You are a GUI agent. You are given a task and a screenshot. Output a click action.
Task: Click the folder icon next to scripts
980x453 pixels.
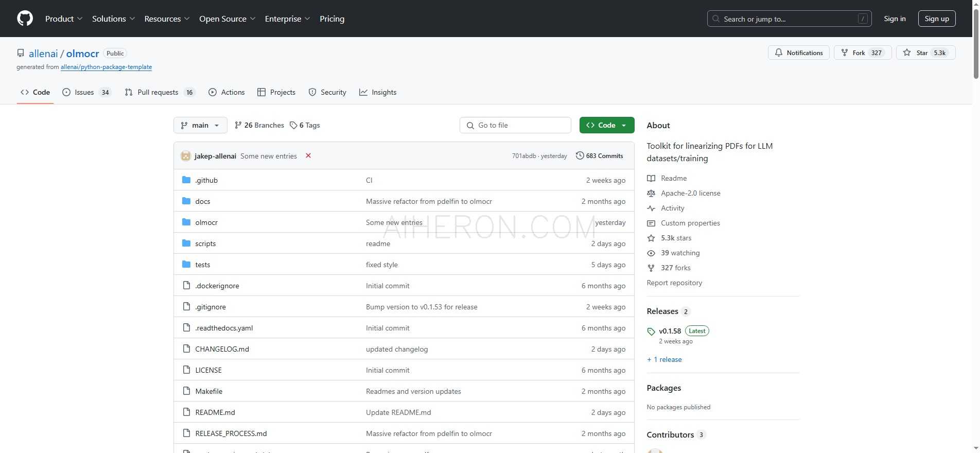186,243
